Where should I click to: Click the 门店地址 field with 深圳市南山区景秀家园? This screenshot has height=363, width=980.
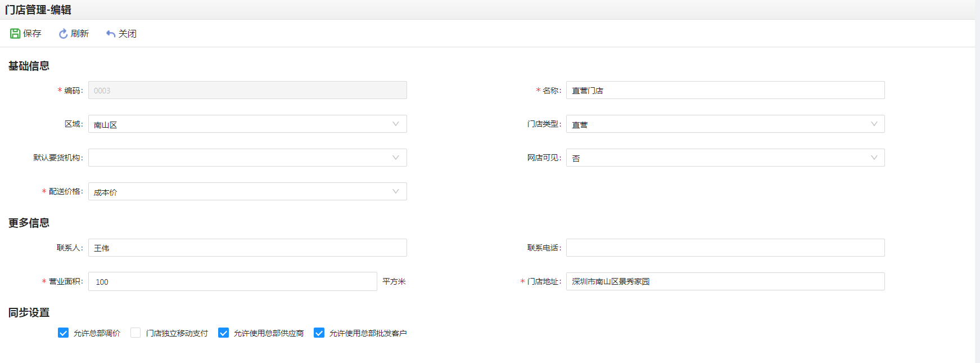click(725, 281)
